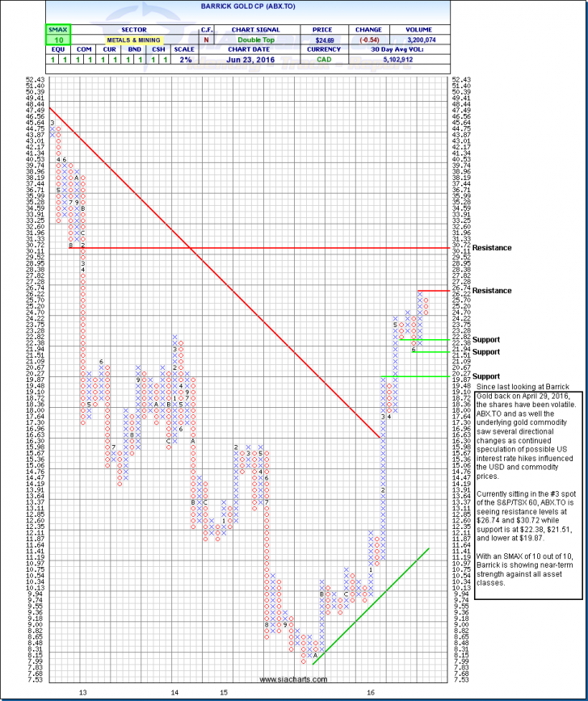Click the BARRICK GOLD CP (ABX.TO) title
This screenshot has height=701, width=588.
click(x=246, y=6)
